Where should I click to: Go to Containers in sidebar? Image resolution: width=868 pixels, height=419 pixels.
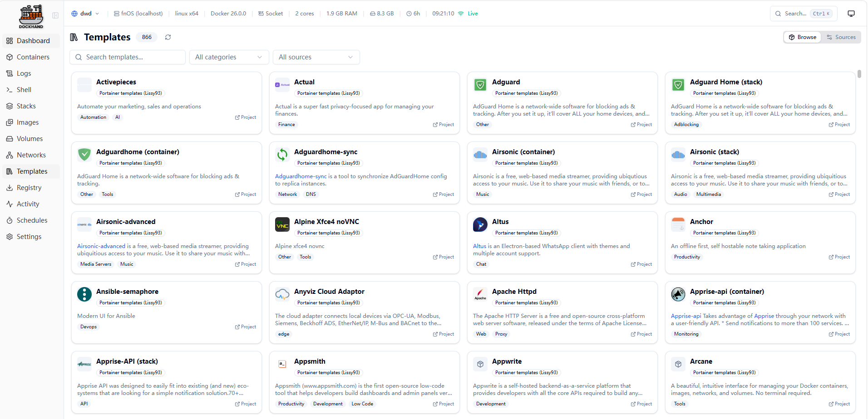(x=31, y=57)
